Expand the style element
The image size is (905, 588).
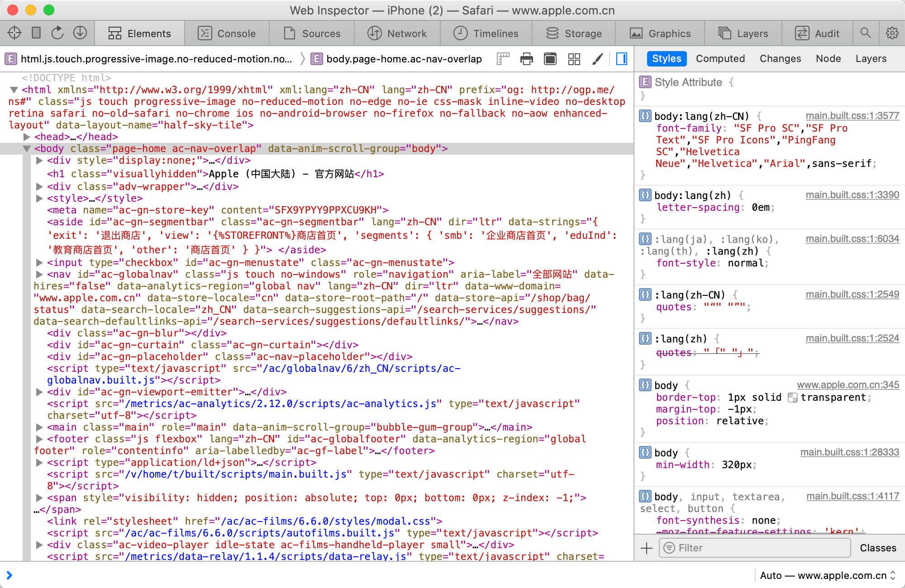click(x=39, y=198)
